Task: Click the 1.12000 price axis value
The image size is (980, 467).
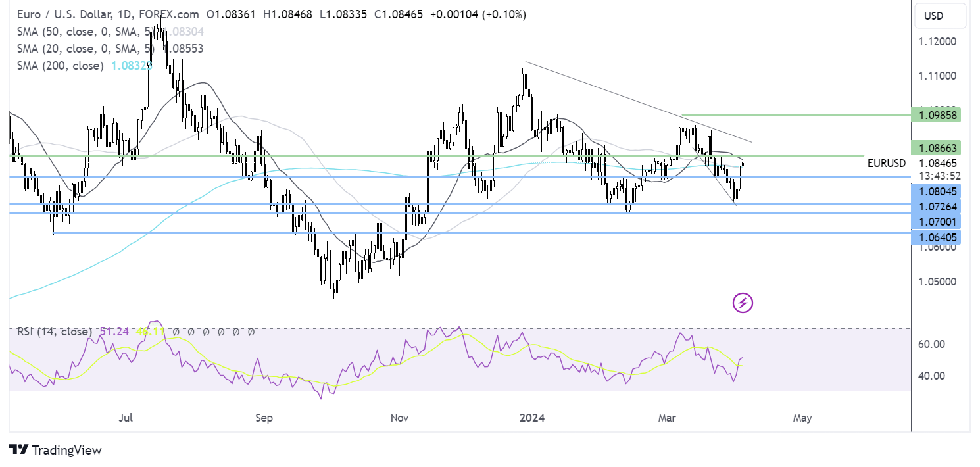Action: point(939,41)
